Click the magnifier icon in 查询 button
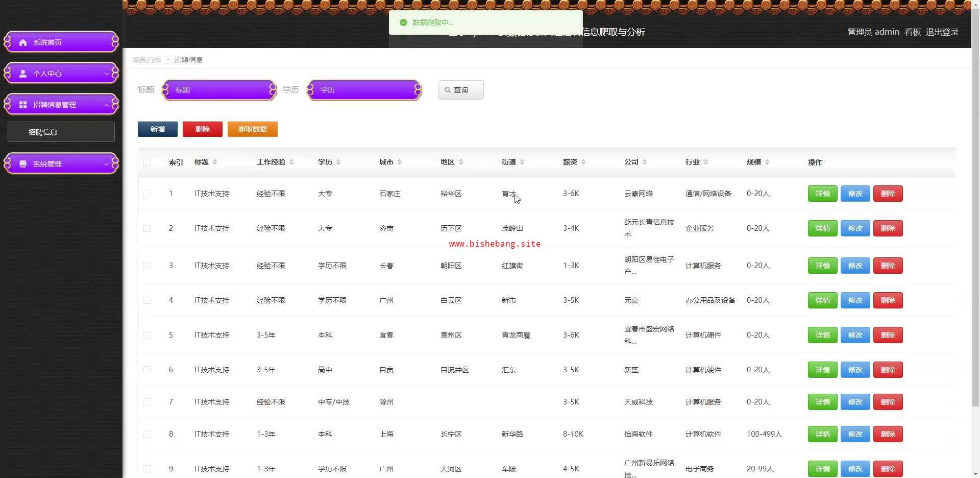 coord(448,90)
